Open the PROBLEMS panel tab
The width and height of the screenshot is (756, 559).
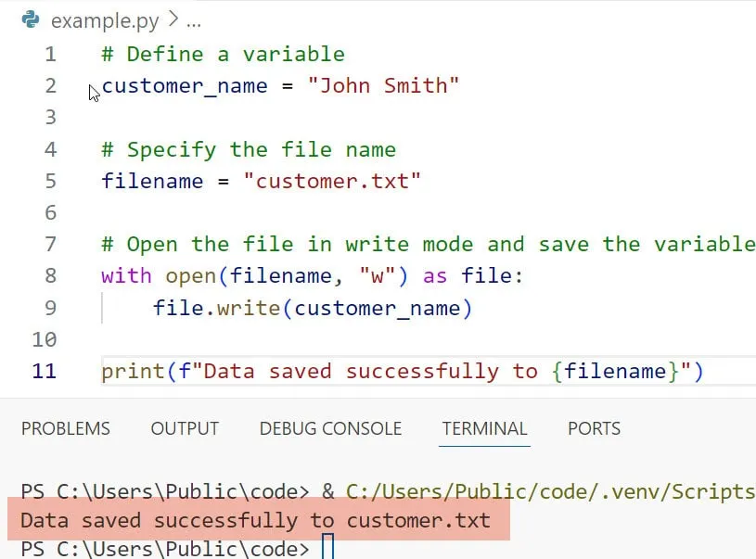point(66,428)
